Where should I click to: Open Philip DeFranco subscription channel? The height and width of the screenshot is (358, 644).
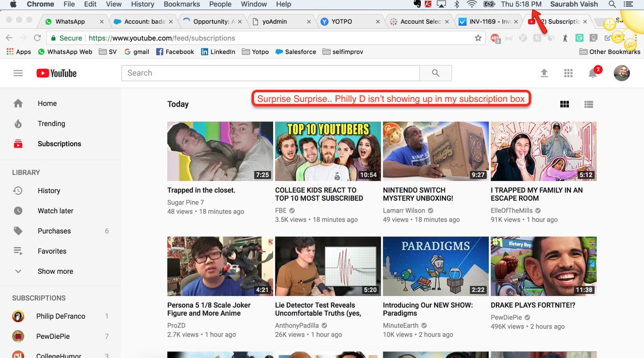click(x=60, y=316)
